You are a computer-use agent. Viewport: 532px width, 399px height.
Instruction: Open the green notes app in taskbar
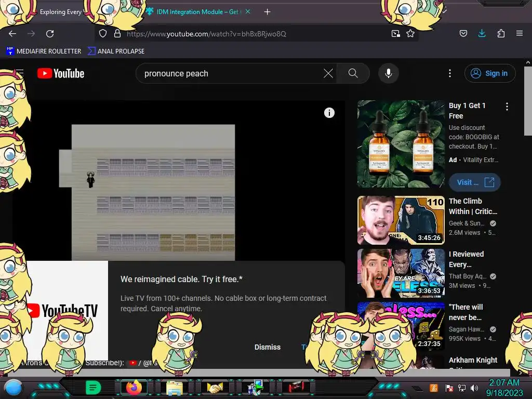[93, 388]
